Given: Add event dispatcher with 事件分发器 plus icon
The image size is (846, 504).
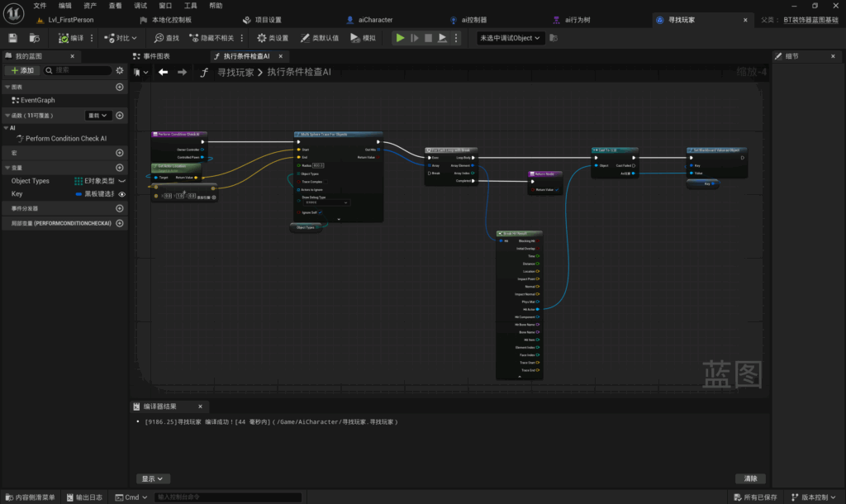Looking at the screenshot, I should click(x=120, y=208).
